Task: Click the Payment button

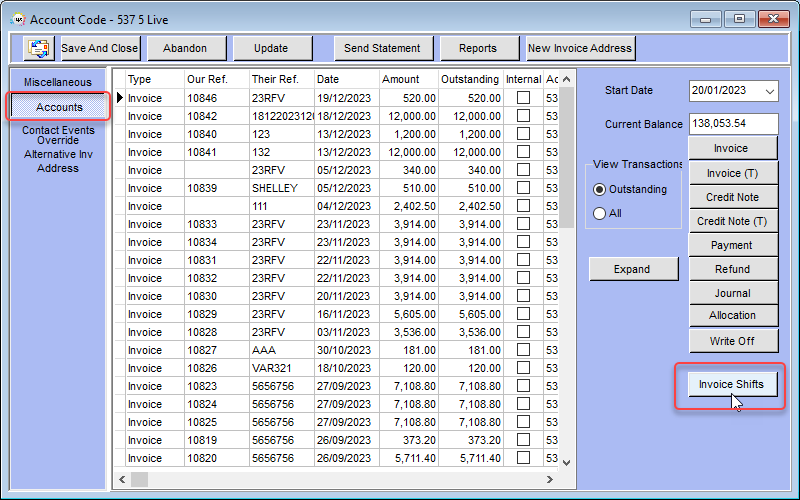Action: (733, 245)
